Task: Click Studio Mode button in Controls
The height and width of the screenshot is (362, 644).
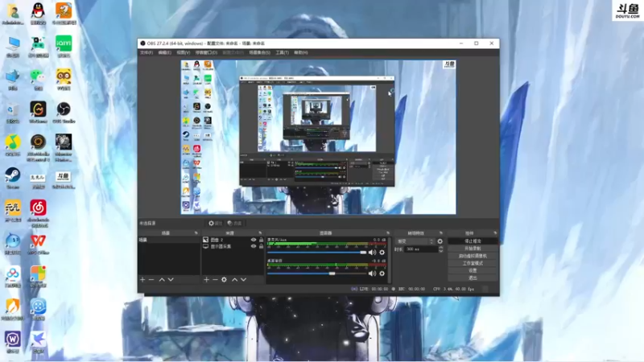Action: [473, 263]
